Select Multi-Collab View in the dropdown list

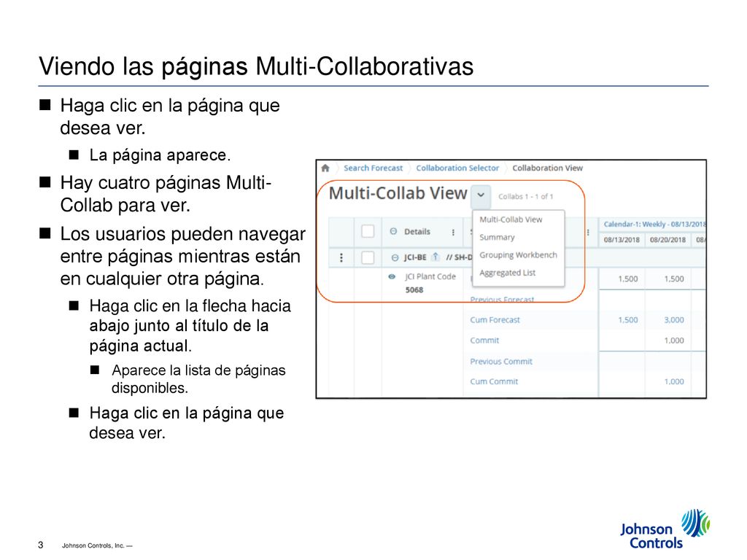pyautogui.click(x=511, y=219)
